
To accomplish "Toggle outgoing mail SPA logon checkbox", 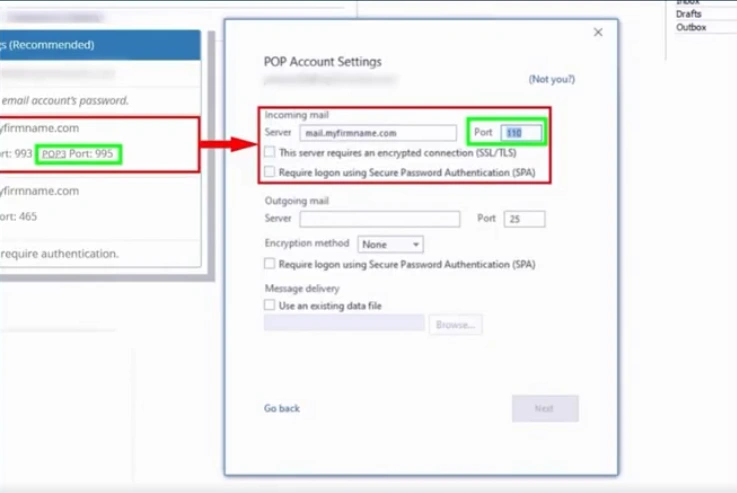I will pyautogui.click(x=270, y=265).
